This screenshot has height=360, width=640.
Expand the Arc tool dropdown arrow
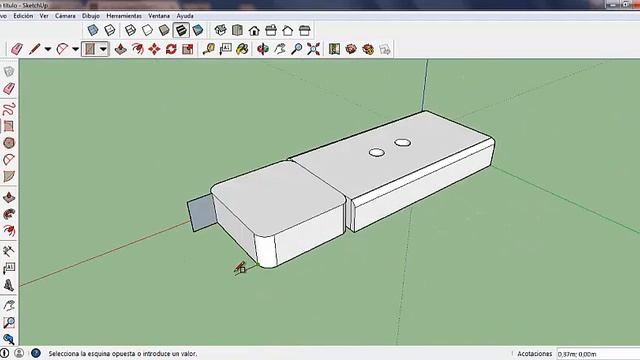coord(76,49)
